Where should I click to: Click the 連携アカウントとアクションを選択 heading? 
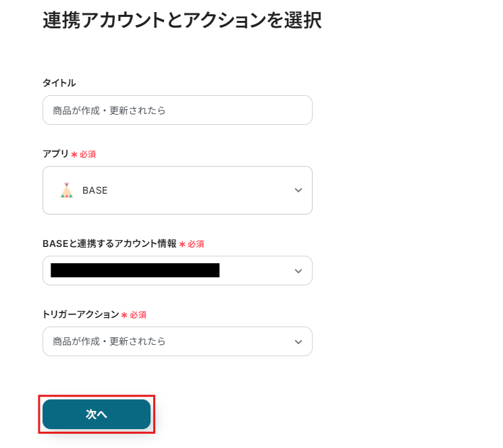tap(182, 20)
